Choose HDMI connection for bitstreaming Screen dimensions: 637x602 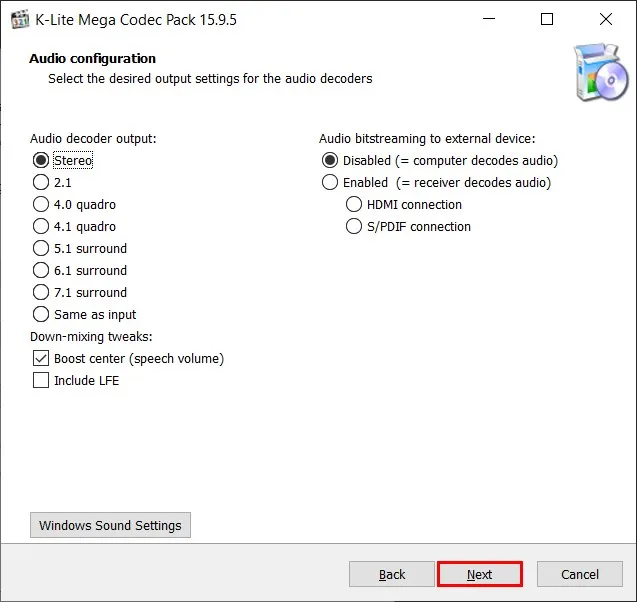[x=354, y=204]
